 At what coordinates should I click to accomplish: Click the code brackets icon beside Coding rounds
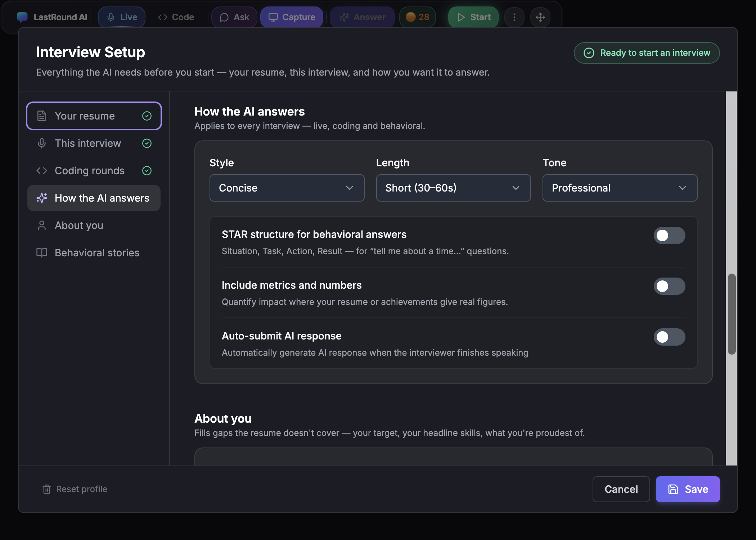pos(42,171)
